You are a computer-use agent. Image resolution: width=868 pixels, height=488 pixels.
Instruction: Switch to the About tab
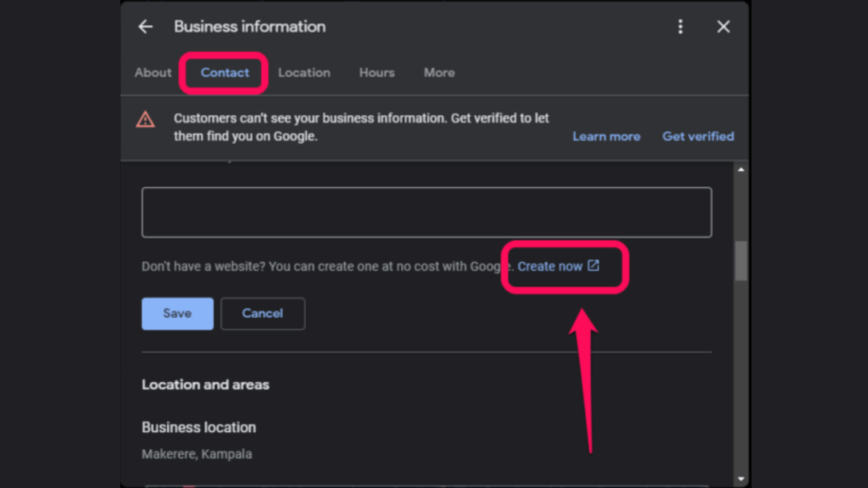pyautogui.click(x=153, y=73)
